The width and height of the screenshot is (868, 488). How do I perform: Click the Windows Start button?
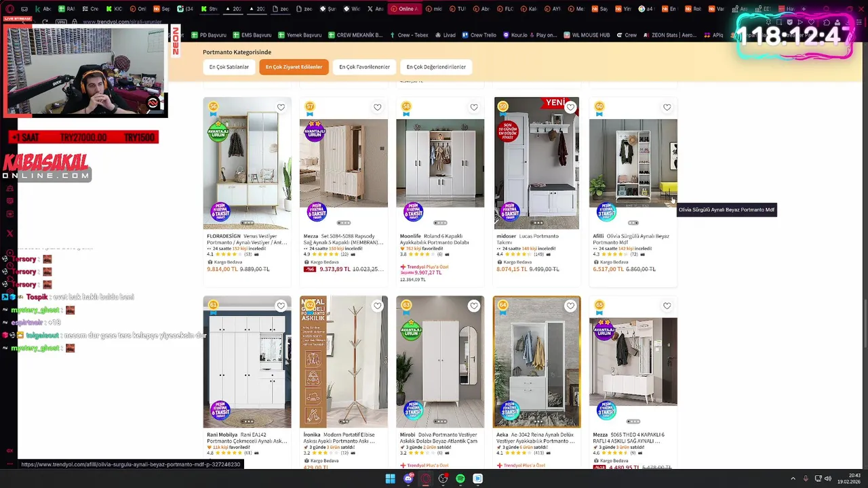tap(391, 479)
